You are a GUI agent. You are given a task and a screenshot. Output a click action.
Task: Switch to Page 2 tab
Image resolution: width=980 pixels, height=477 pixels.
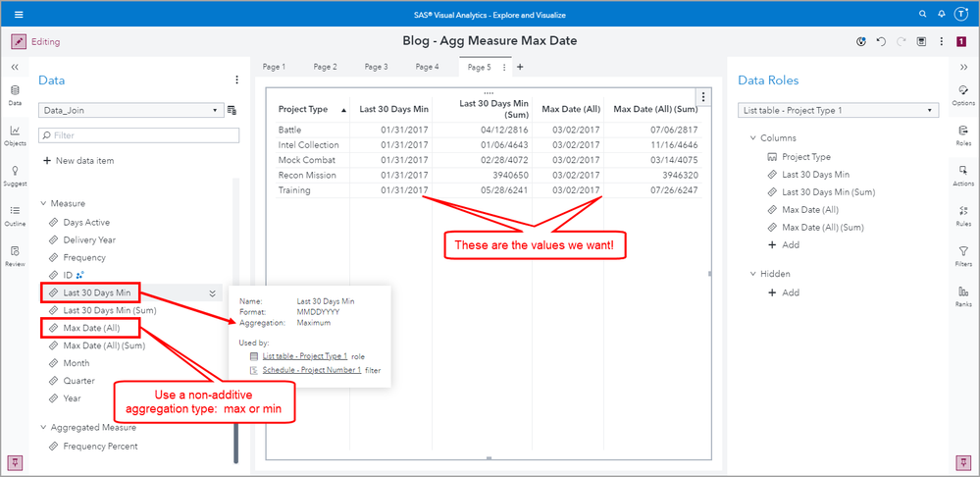point(325,67)
